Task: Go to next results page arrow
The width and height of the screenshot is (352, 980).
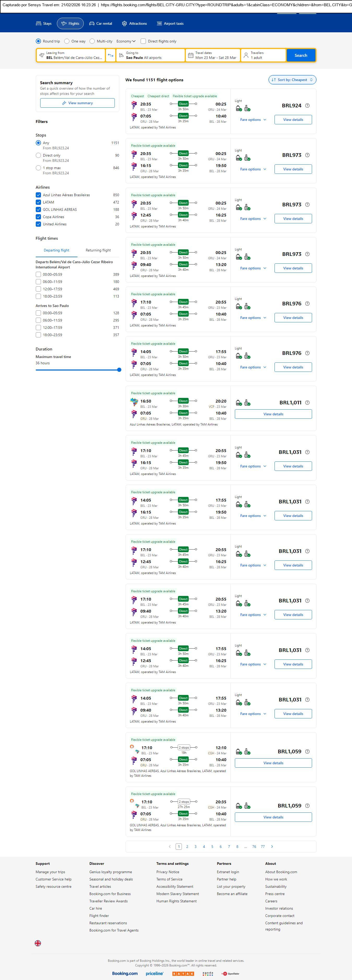Action: click(x=272, y=847)
